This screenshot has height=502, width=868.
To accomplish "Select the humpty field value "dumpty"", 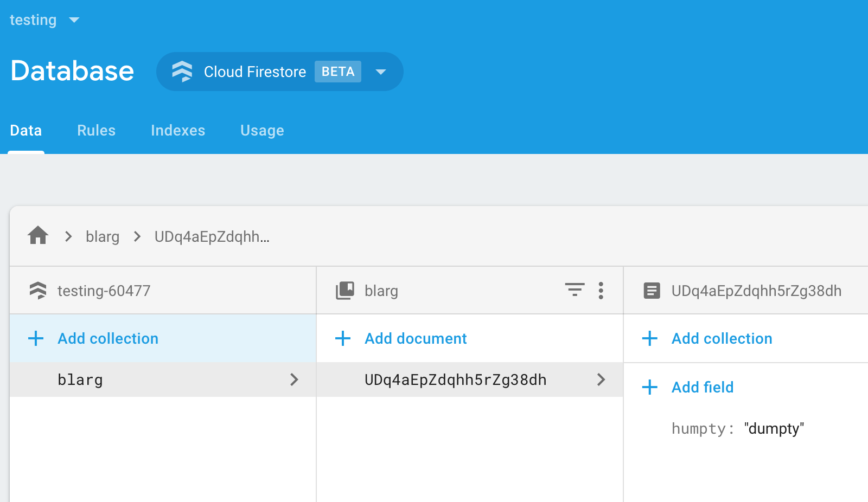I will [774, 429].
